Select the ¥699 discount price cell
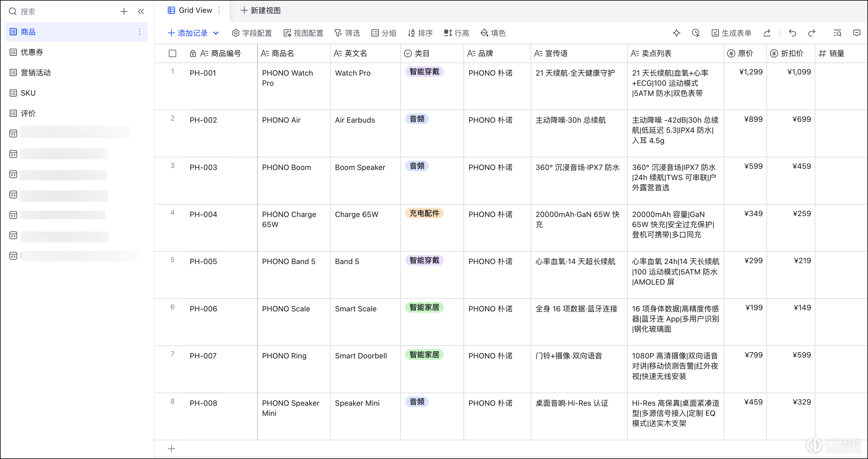868x459 pixels. 791,133
